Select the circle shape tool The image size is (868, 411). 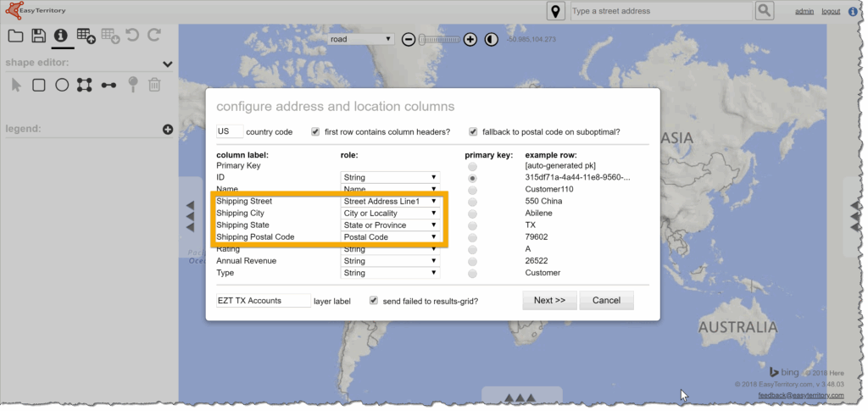[x=62, y=85]
